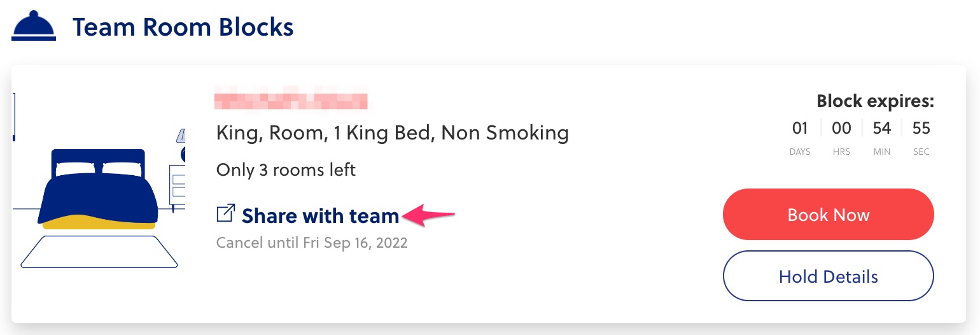The image size is (980, 335).
Task: Open the Share with team link
Action: point(320,216)
